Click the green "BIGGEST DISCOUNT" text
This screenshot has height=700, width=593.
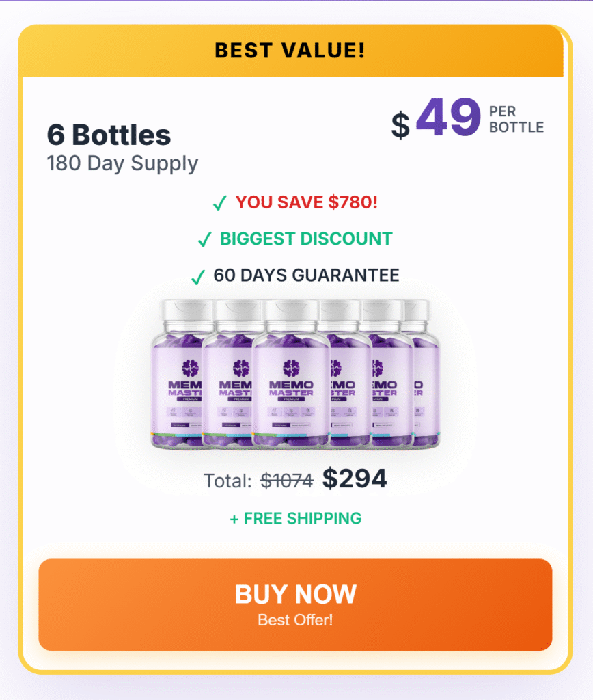[x=306, y=239]
